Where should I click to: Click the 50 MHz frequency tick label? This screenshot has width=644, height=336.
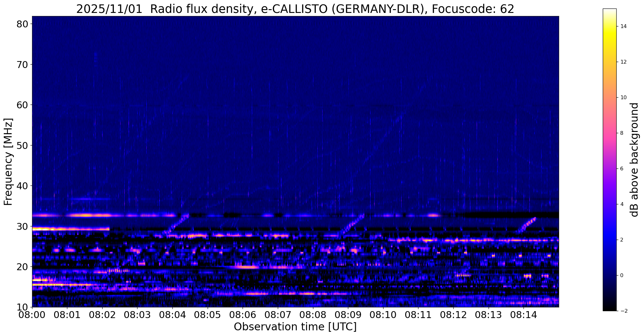(x=22, y=145)
